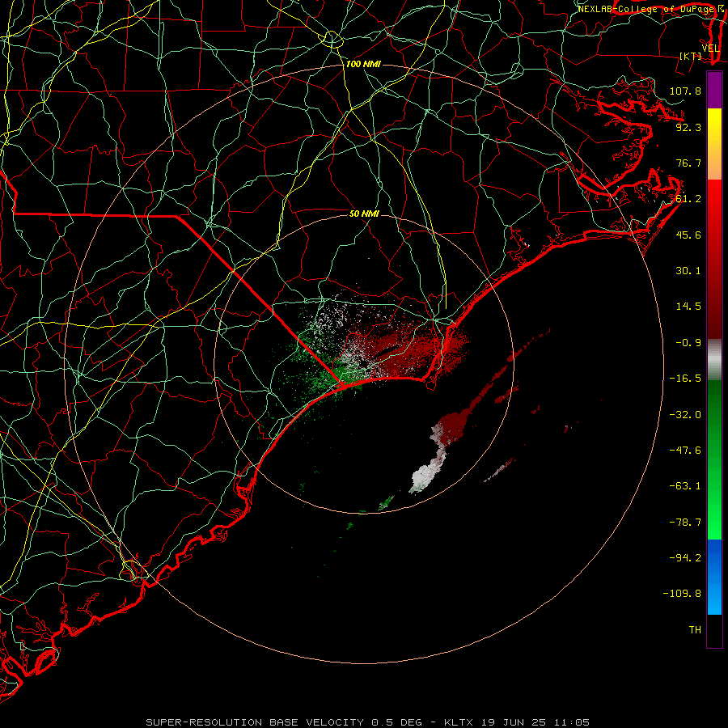
Task: Click the -94.2 legend value
Action: click(685, 558)
